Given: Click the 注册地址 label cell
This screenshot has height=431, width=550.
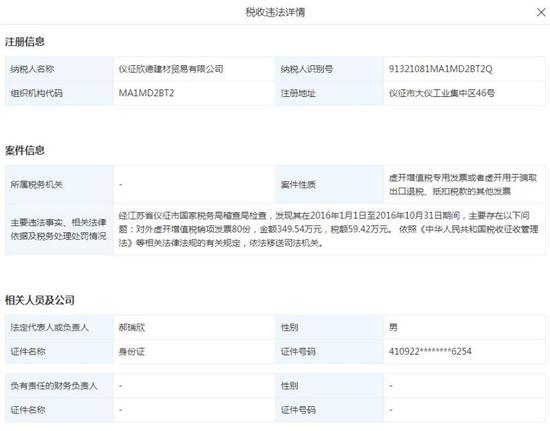Looking at the screenshot, I should click(329, 93).
